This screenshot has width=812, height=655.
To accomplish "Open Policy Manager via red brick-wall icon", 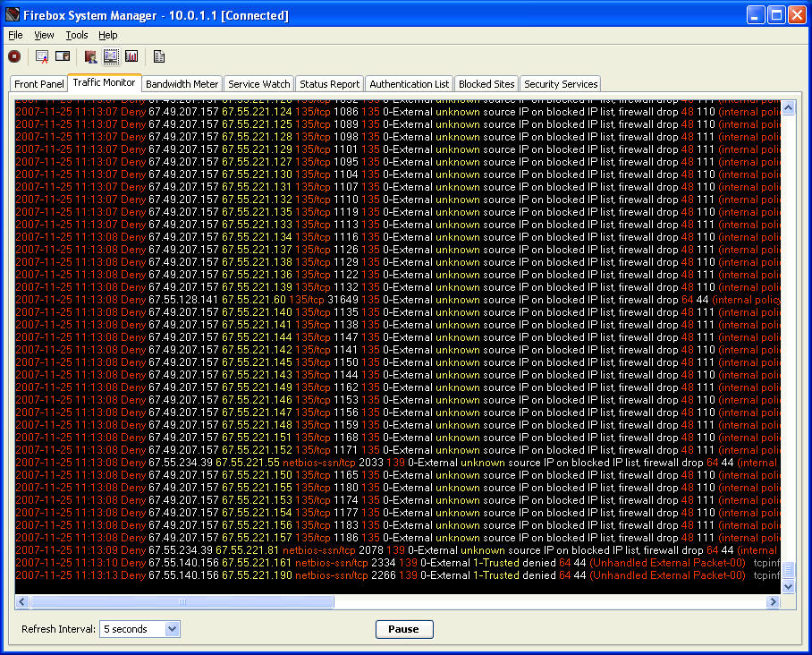I will [x=90, y=56].
